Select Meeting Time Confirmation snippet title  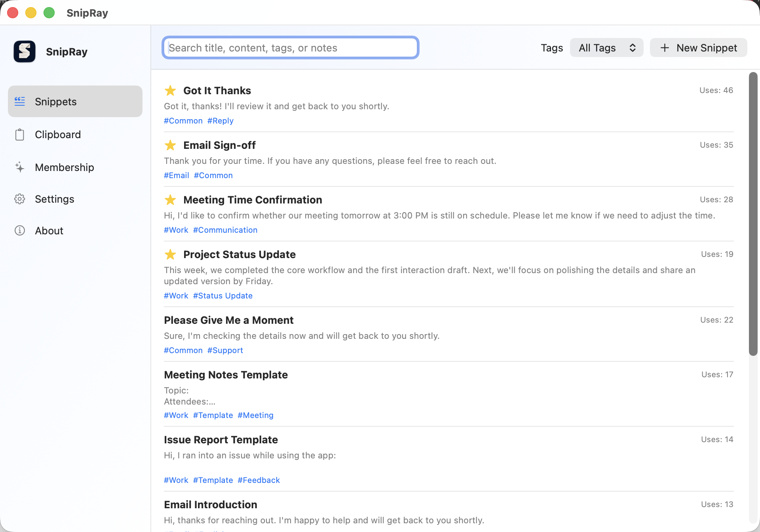tap(253, 200)
